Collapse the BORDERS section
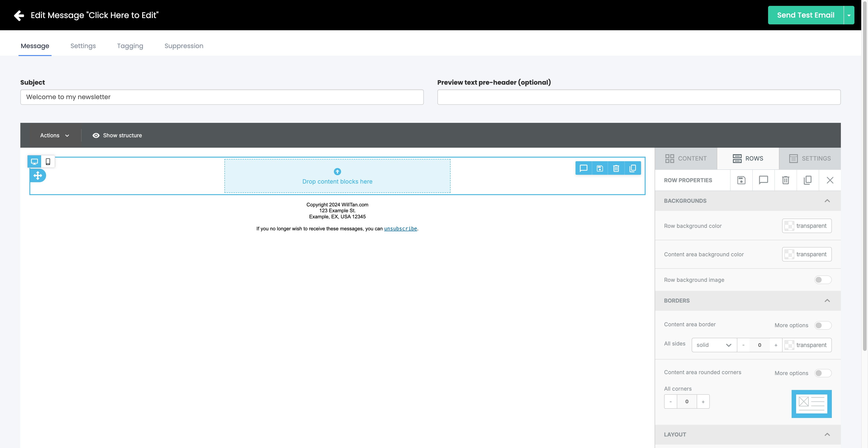 (828, 301)
